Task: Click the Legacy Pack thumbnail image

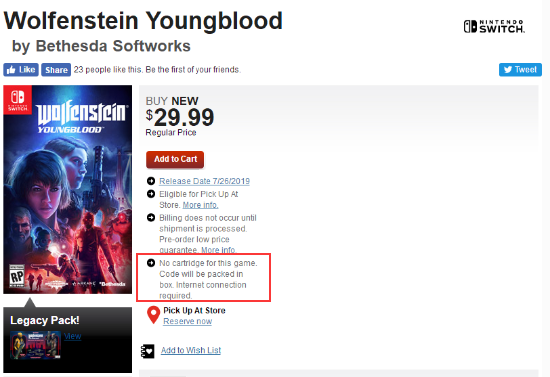Action: click(35, 345)
